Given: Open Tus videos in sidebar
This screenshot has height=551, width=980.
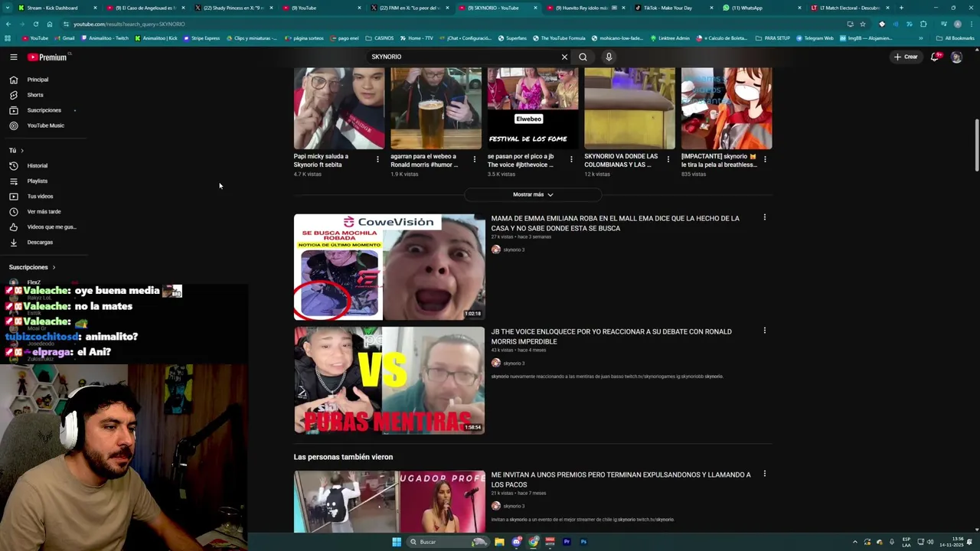Looking at the screenshot, I should [x=41, y=197].
